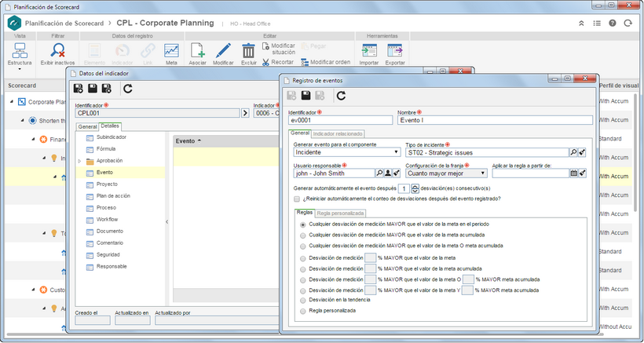The image size is (644, 343).
Task: Click the Asociar toolbar icon
Action: 198,50
